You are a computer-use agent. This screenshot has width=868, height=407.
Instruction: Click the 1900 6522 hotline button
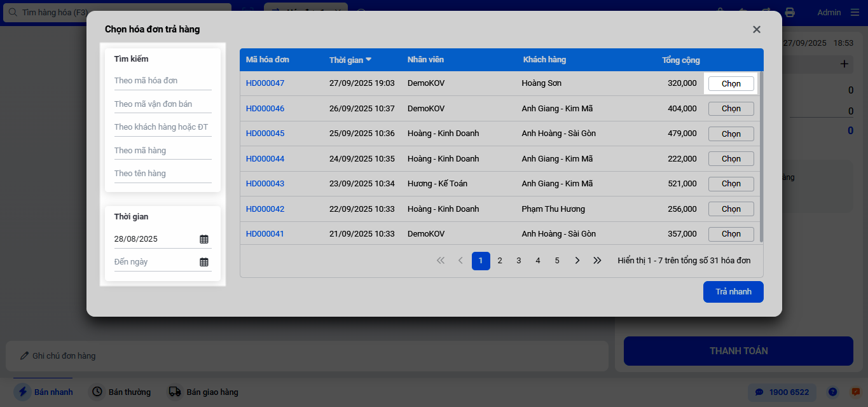point(782,392)
